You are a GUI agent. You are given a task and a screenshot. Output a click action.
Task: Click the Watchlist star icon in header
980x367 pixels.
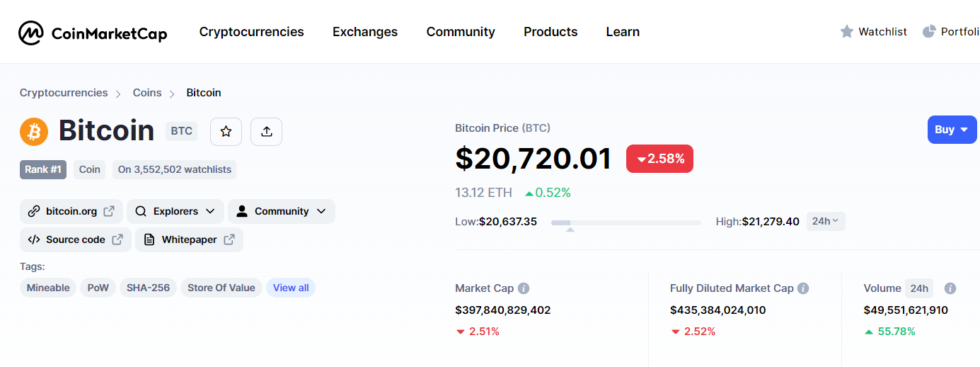coord(847,32)
